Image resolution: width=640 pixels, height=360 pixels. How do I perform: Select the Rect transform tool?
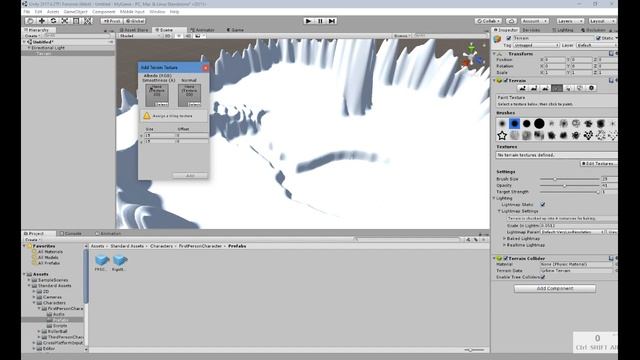pyautogui.click(x=76, y=21)
